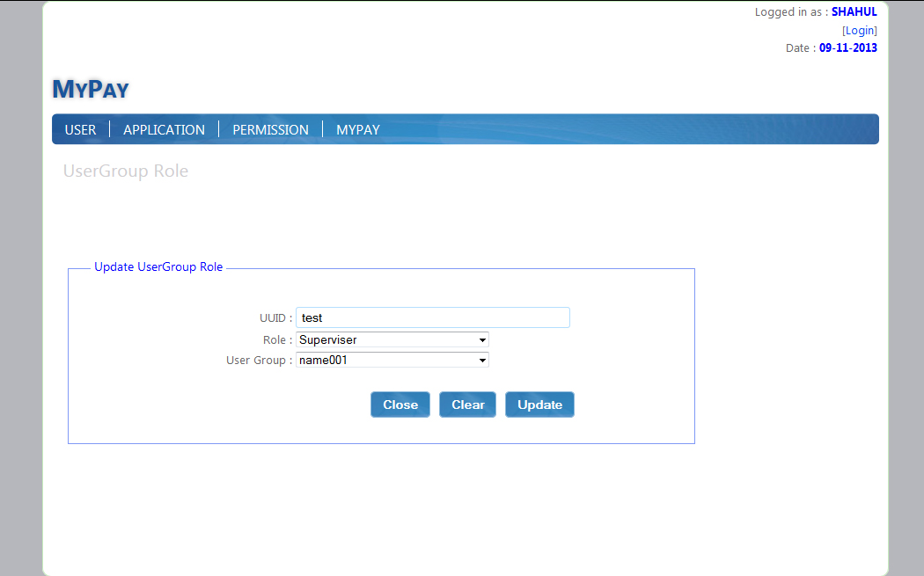The width and height of the screenshot is (924, 576).
Task: Click the 'Role :' label
Action: click(x=277, y=339)
